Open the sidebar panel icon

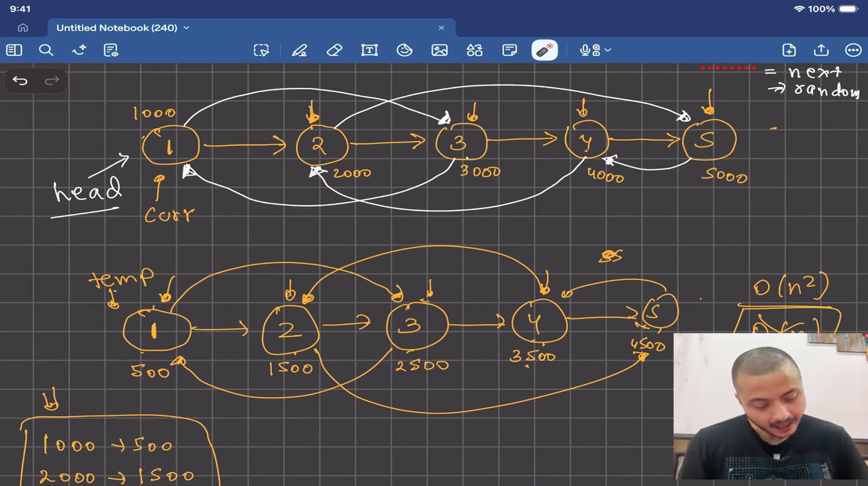14,50
